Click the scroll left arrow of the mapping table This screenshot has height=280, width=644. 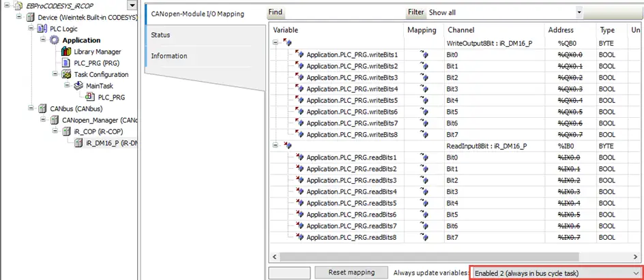[x=274, y=257]
